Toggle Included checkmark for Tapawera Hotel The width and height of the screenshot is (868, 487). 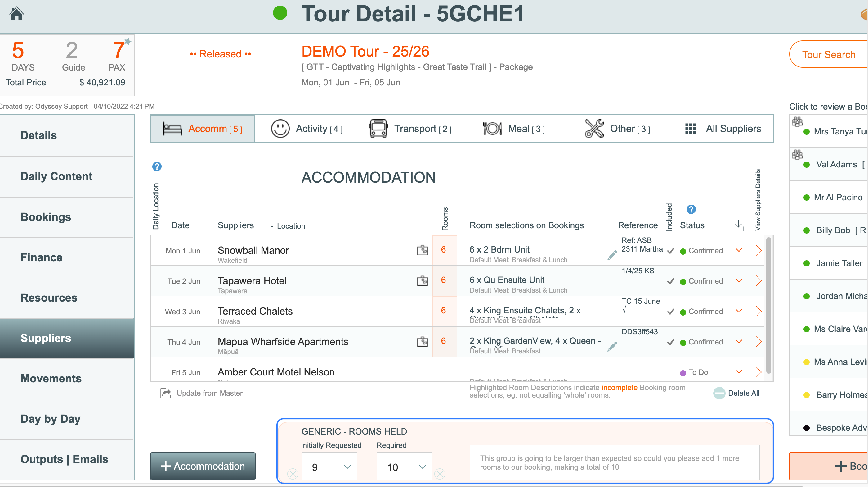(x=670, y=281)
